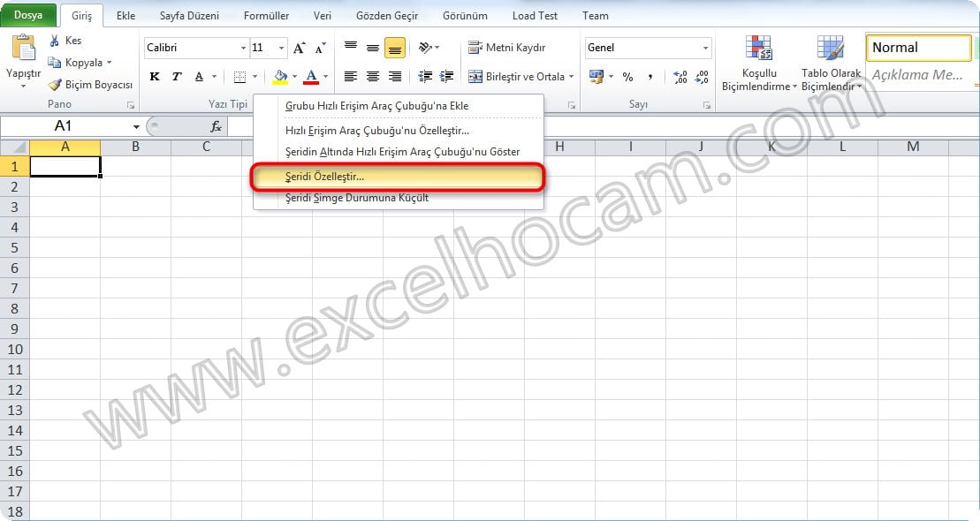Center text horizontally
Image resolution: width=980 pixels, height=521 pixels.
(x=373, y=77)
